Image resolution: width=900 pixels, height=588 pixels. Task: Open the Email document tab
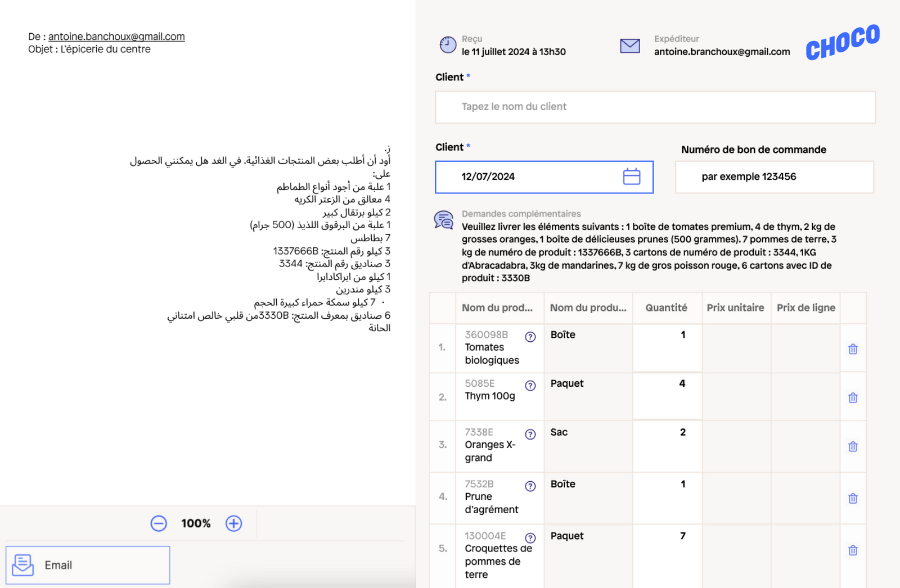click(x=88, y=565)
